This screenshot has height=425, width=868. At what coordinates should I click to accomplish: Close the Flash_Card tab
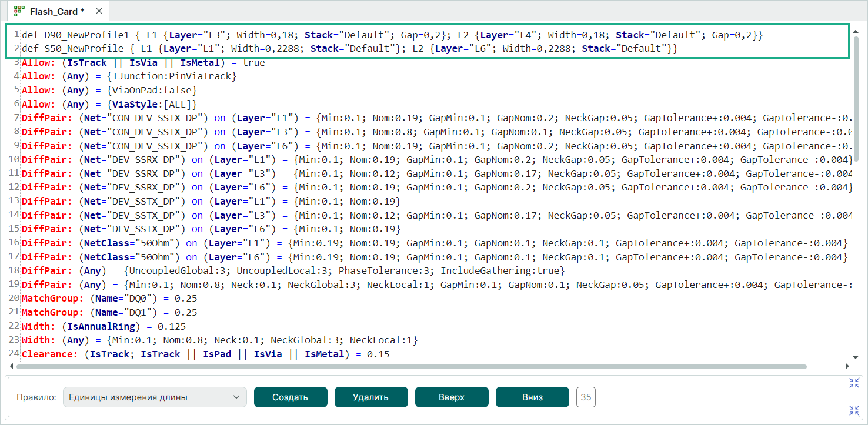pyautogui.click(x=98, y=11)
